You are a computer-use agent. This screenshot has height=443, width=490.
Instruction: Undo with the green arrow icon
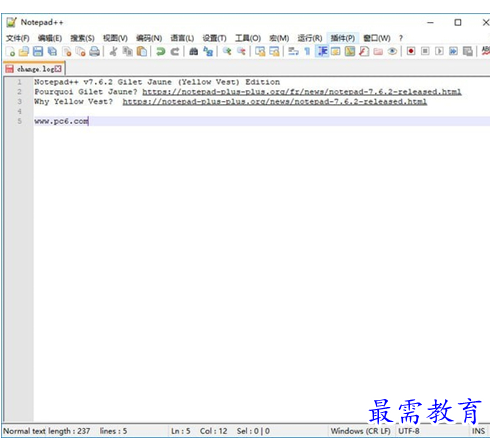click(161, 51)
